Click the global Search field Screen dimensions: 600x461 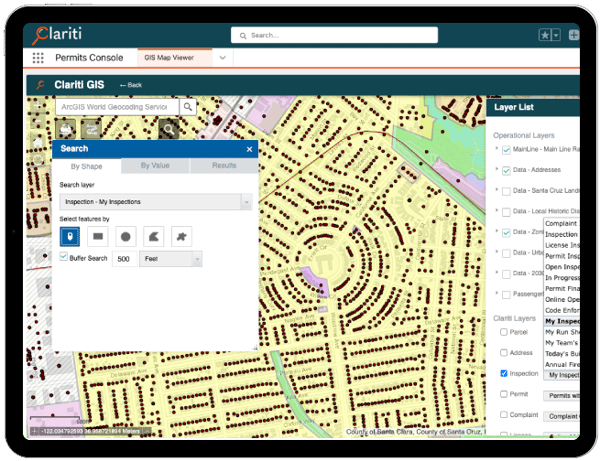pos(334,35)
